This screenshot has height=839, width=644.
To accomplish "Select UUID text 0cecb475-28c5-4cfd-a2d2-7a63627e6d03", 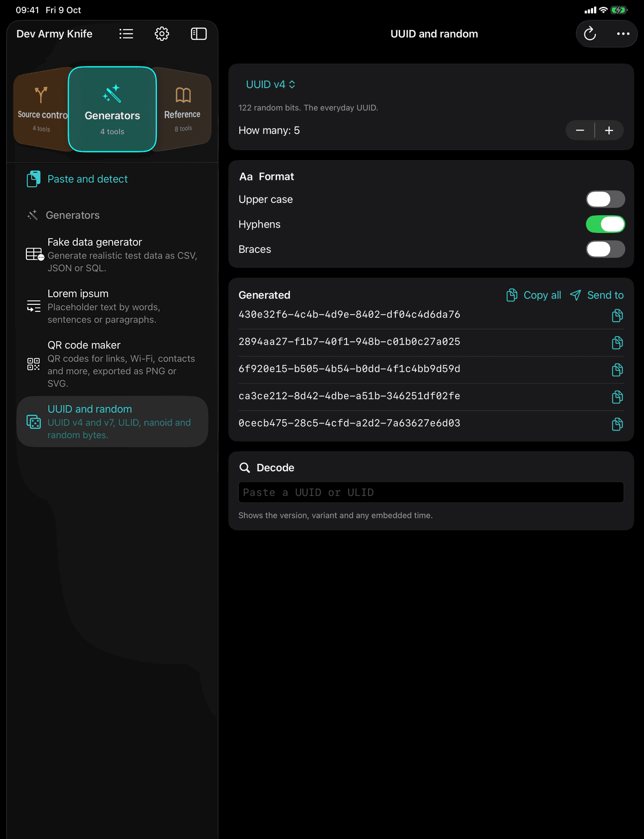I will [x=349, y=423].
